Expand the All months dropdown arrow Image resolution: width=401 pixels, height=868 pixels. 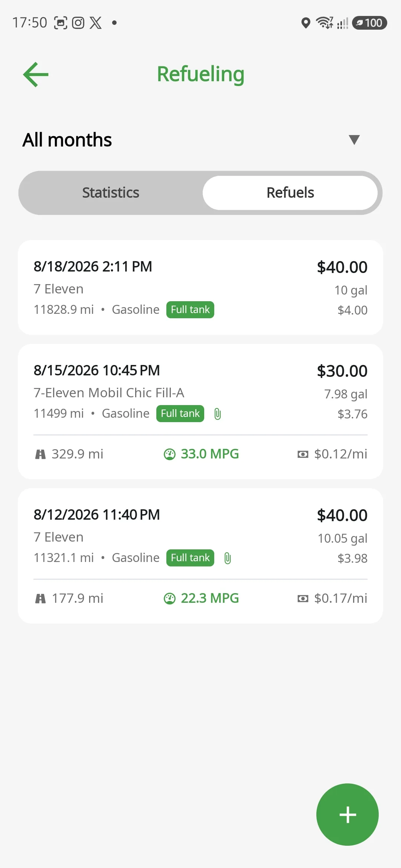click(355, 140)
